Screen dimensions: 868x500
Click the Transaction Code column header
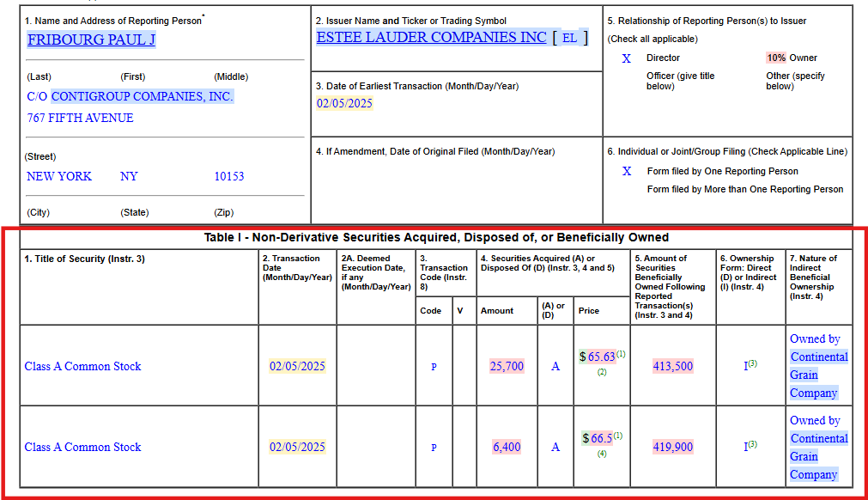pos(444,272)
